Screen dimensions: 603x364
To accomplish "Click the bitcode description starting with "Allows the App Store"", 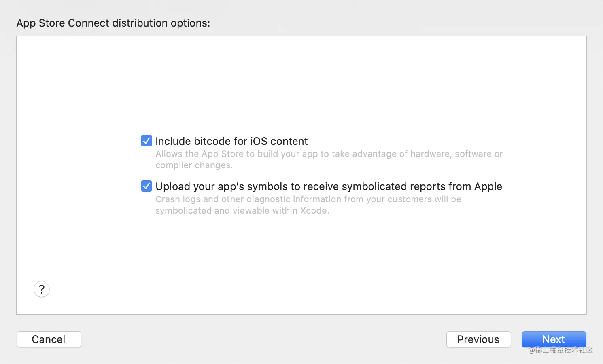I will coord(329,154).
